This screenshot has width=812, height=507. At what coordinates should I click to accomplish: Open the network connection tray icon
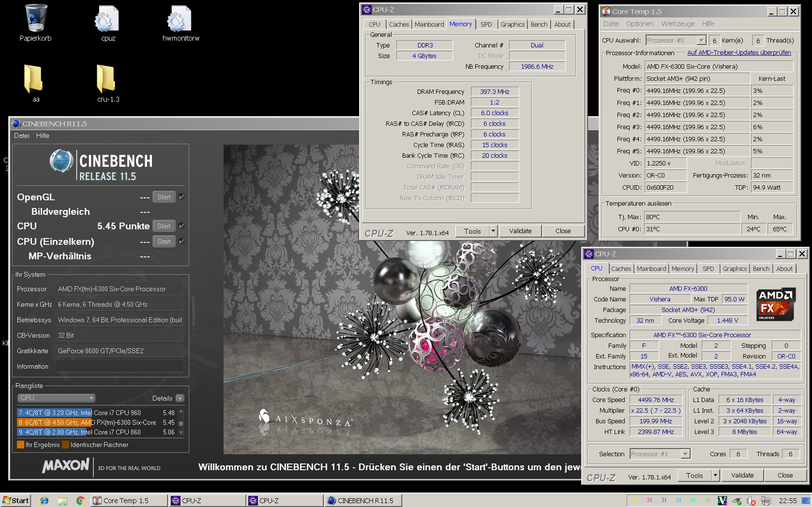point(766,501)
